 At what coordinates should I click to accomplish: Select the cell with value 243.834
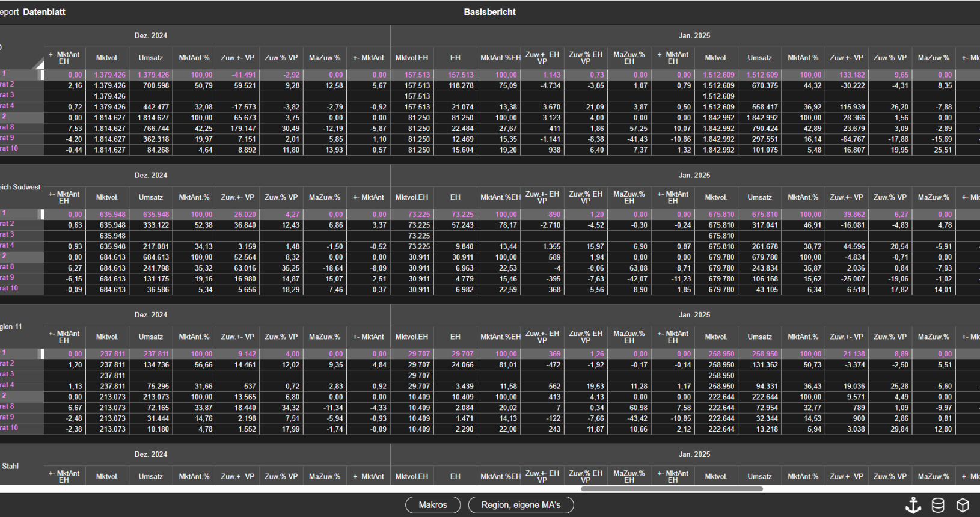pyautogui.click(x=760, y=268)
